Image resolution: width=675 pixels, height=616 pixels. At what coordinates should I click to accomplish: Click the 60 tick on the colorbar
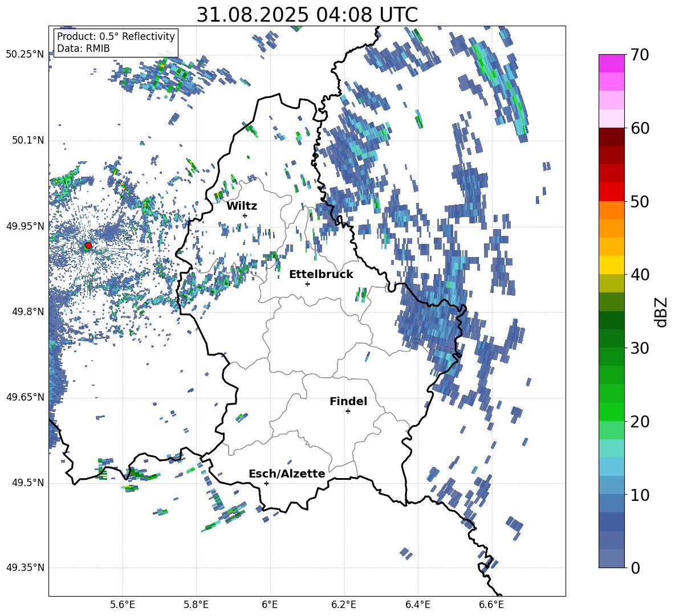(x=639, y=128)
